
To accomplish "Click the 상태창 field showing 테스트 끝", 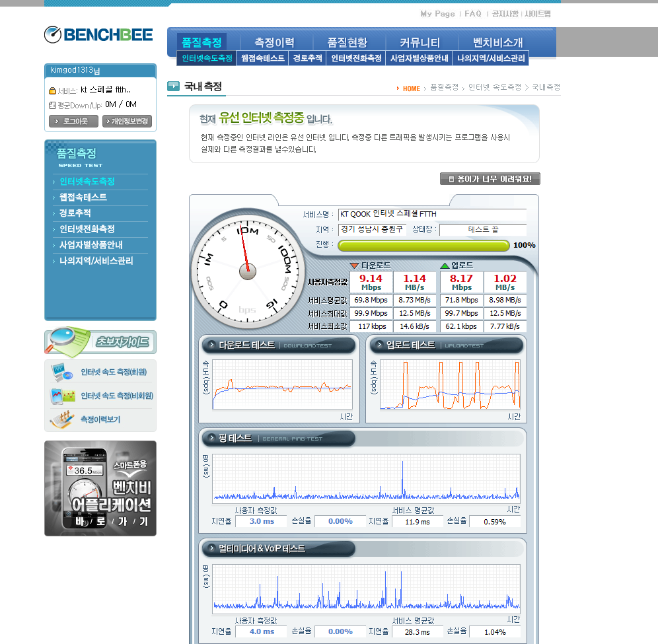I will (x=483, y=230).
